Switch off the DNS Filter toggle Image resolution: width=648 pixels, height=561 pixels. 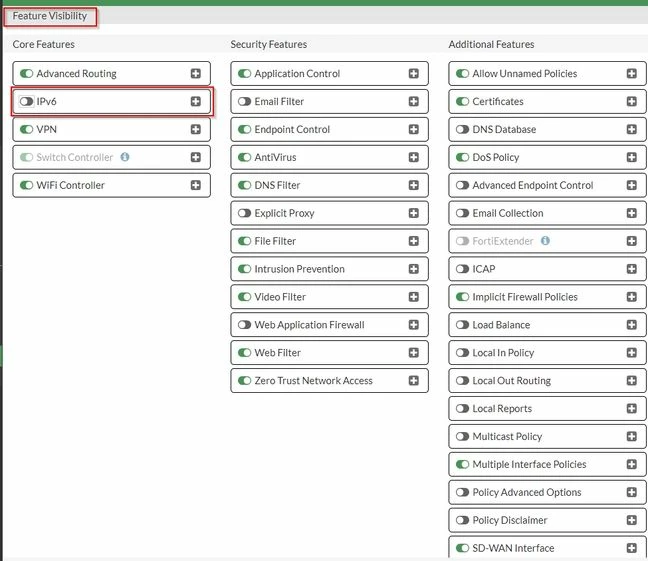(244, 185)
